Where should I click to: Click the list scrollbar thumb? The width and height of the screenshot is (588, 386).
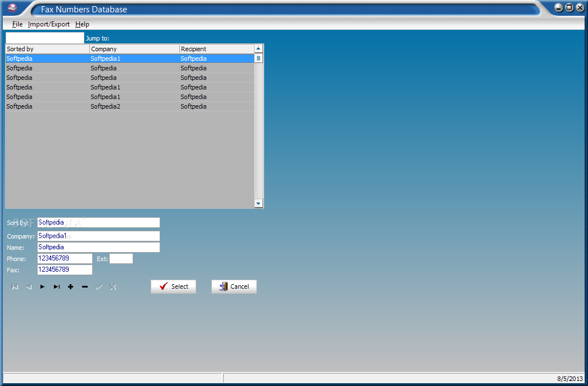pos(259,58)
